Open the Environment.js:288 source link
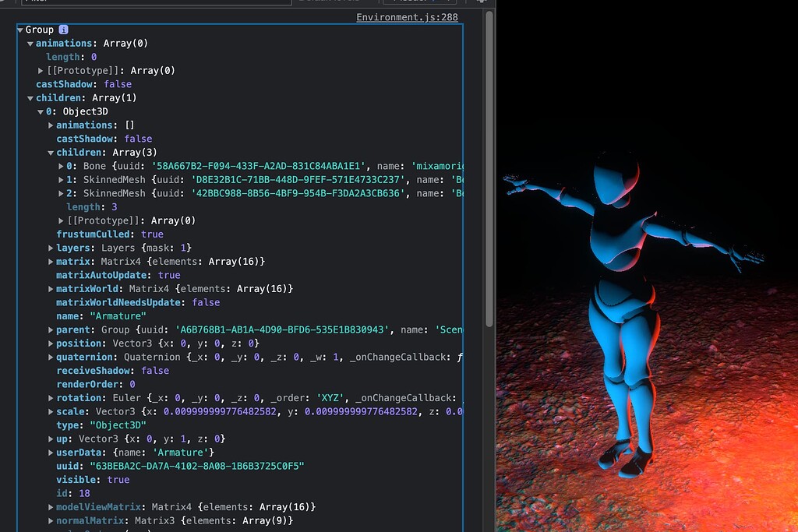 pos(408,17)
